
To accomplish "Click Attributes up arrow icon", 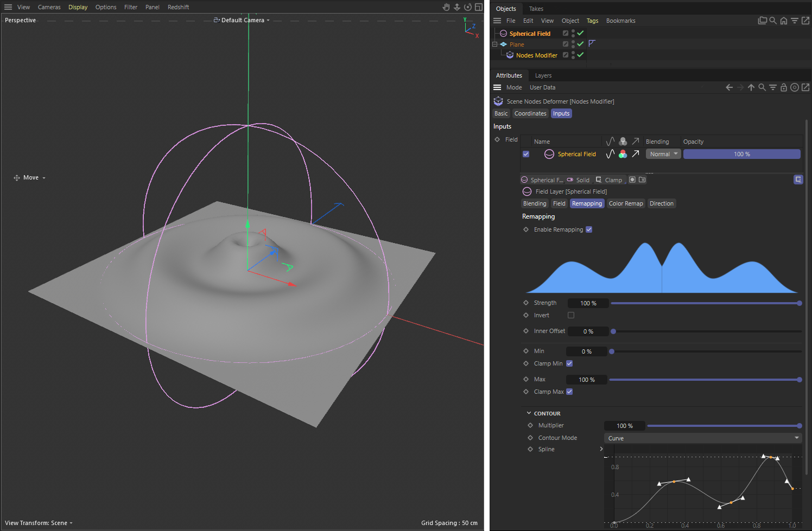I will [x=751, y=87].
